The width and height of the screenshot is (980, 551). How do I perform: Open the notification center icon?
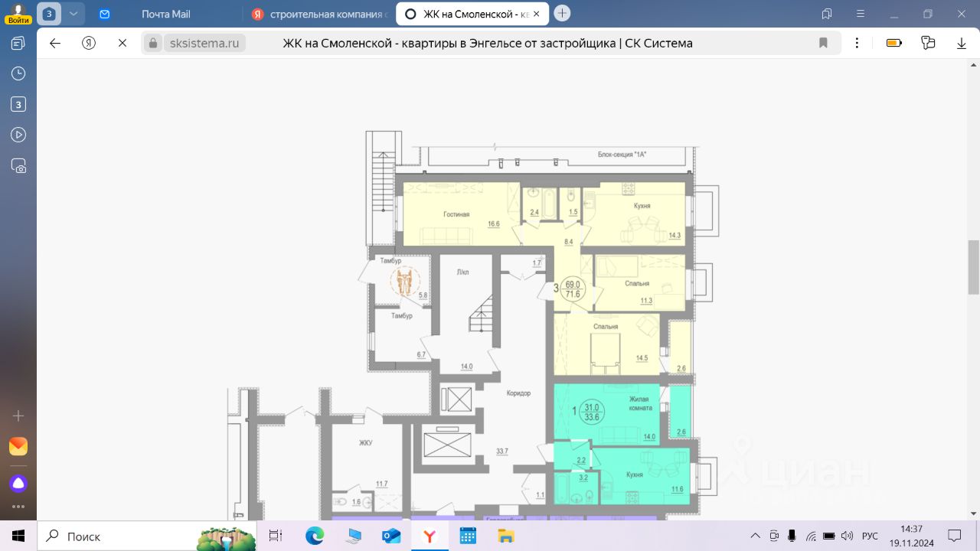(955, 536)
